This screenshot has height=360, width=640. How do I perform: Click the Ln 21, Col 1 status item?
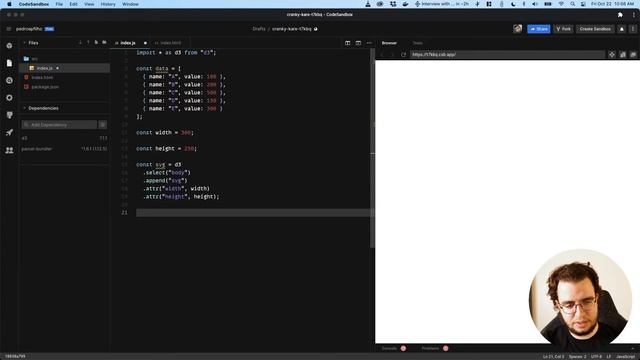point(553,357)
